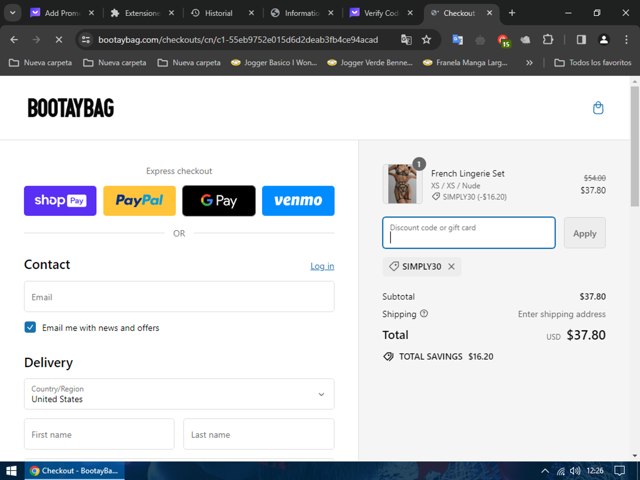Open the cart bag icon

click(x=598, y=108)
